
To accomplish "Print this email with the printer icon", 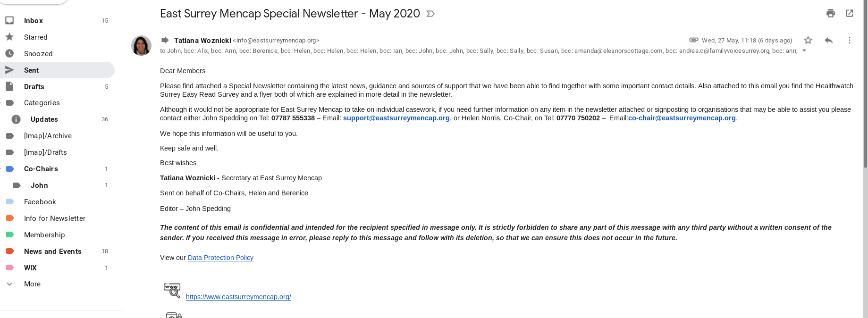I will (x=831, y=13).
